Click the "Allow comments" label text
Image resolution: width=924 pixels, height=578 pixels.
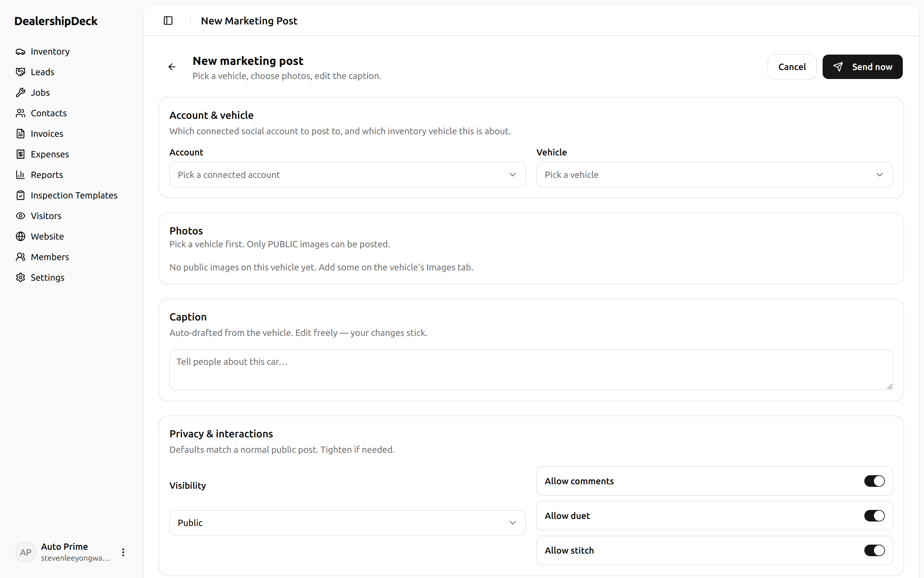(x=579, y=481)
